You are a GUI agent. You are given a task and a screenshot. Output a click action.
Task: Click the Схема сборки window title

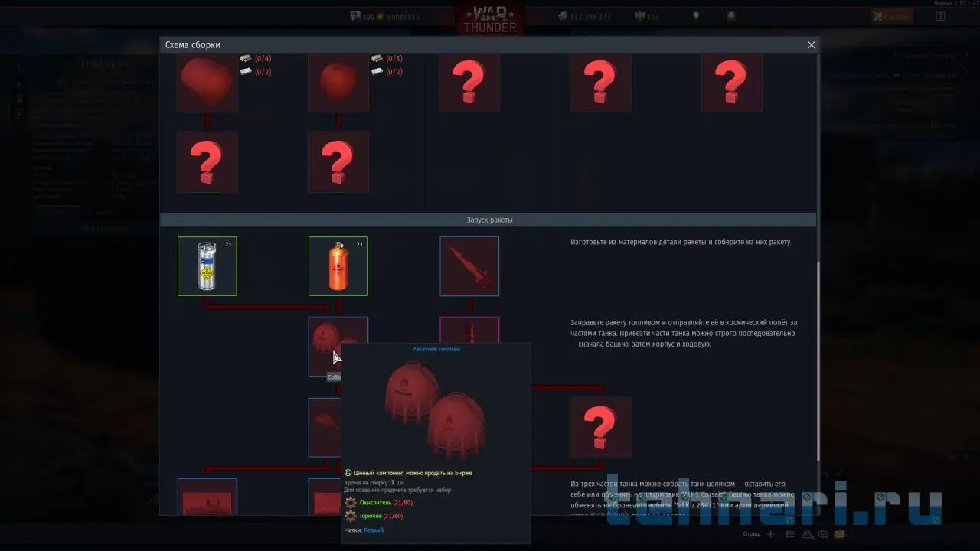click(193, 45)
